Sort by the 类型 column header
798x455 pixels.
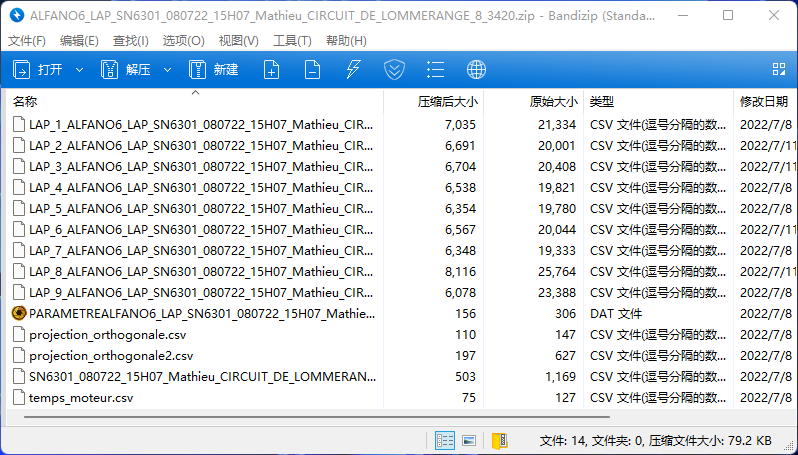(x=659, y=102)
